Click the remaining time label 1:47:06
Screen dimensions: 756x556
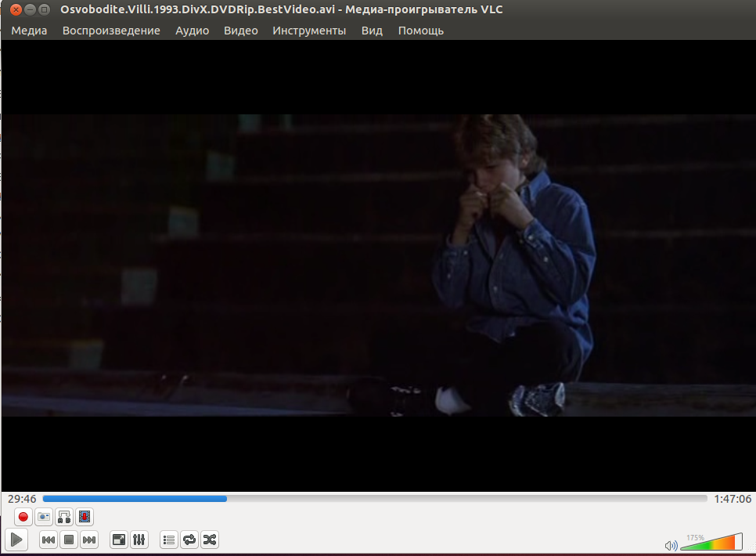(x=733, y=499)
